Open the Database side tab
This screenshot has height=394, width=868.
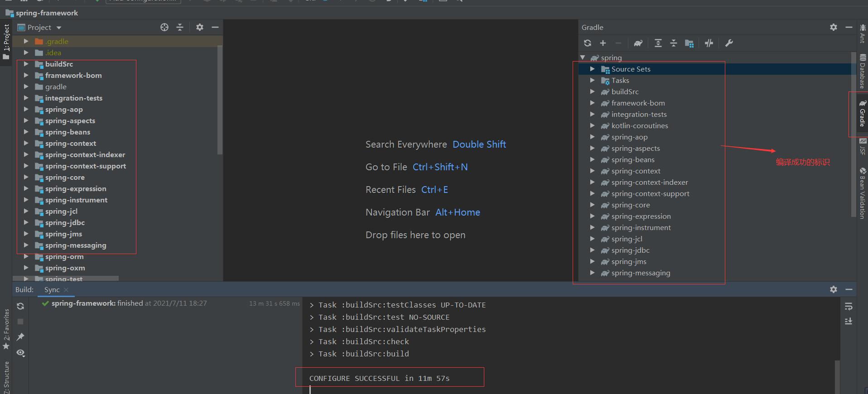(x=863, y=71)
